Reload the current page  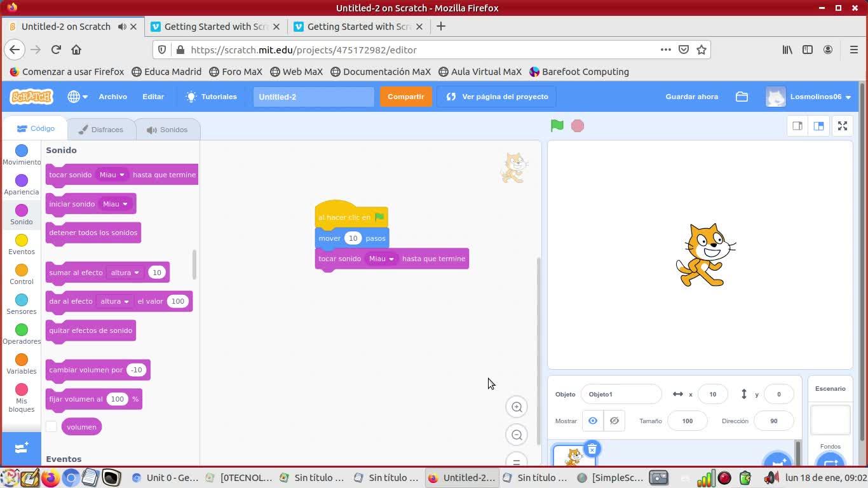click(56, 50)
